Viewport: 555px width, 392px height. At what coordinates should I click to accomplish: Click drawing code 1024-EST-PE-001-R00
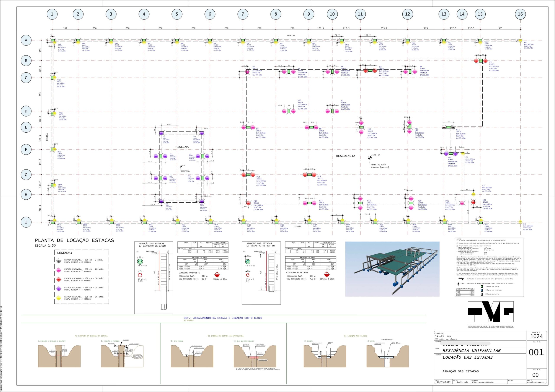tap(483, 382)
